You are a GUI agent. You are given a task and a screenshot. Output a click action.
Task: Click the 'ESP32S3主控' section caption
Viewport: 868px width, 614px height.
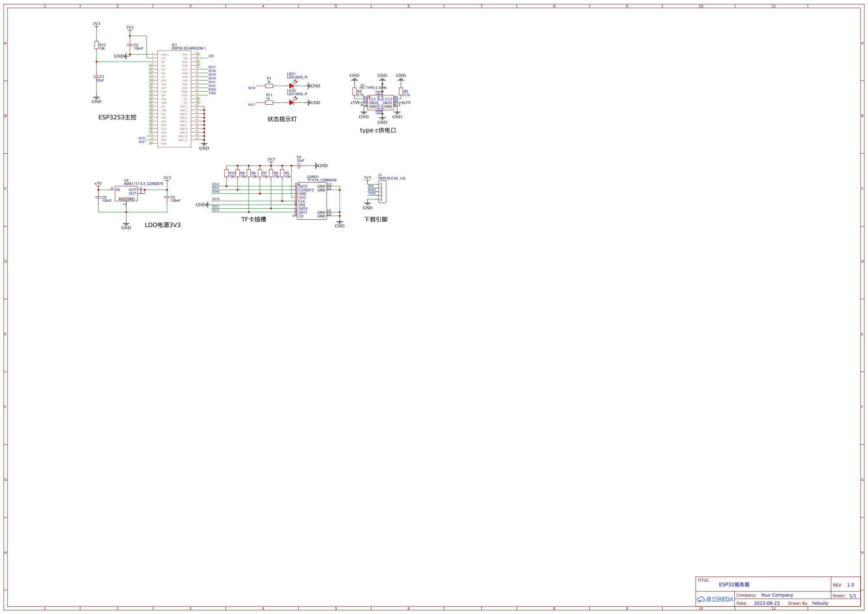pyautogui.click(x=117, y=117)
